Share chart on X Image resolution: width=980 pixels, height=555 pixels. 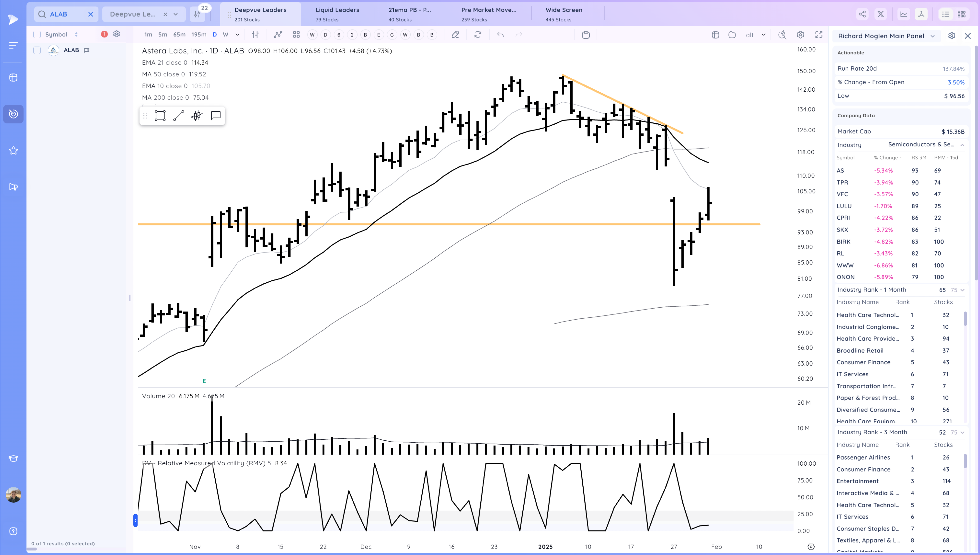(x=881, y=14)
